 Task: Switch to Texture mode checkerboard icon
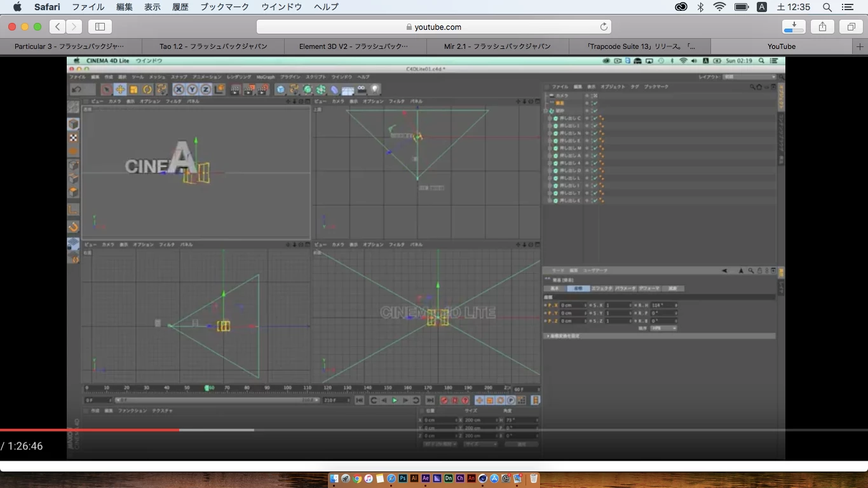pos(74,138)
